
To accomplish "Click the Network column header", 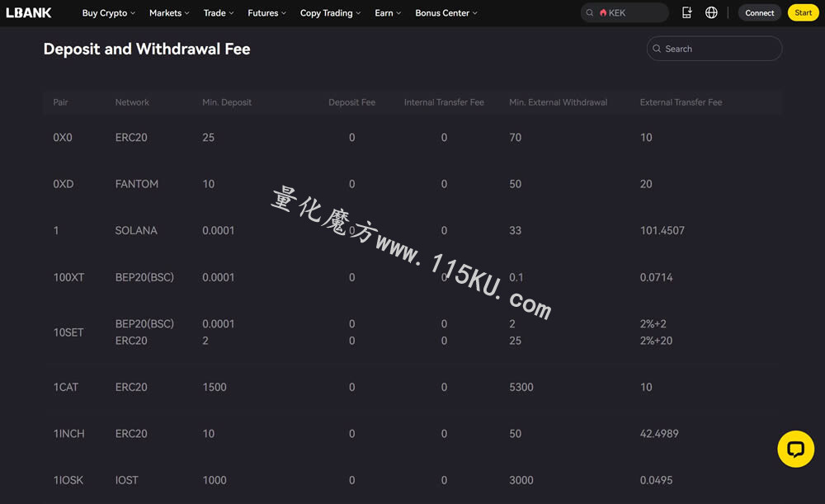I will coord(132,102).
